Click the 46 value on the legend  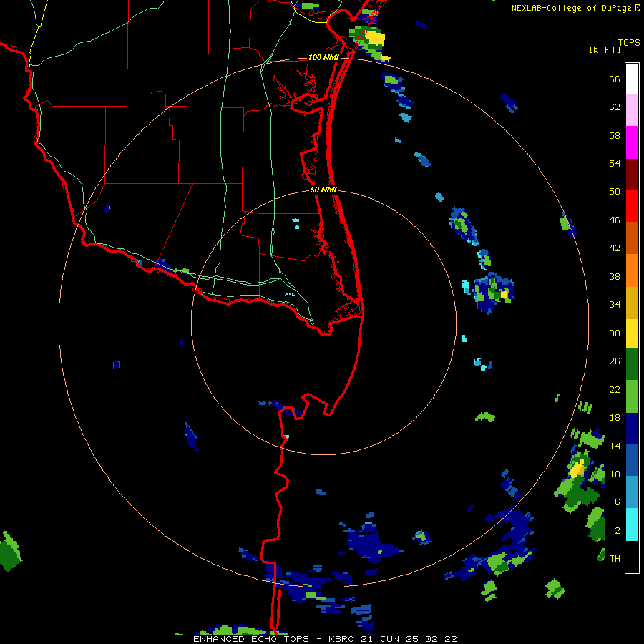click(615, 220)
